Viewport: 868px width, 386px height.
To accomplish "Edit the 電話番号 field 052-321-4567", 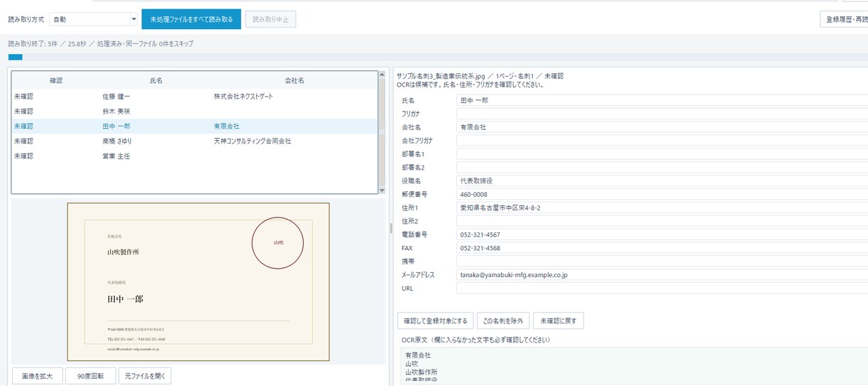I will point(662,235).
